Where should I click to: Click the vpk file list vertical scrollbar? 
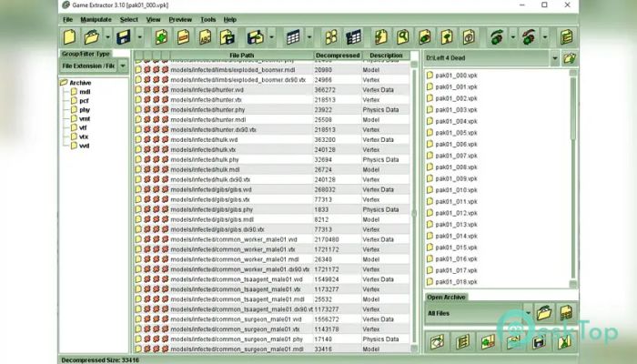572,178
